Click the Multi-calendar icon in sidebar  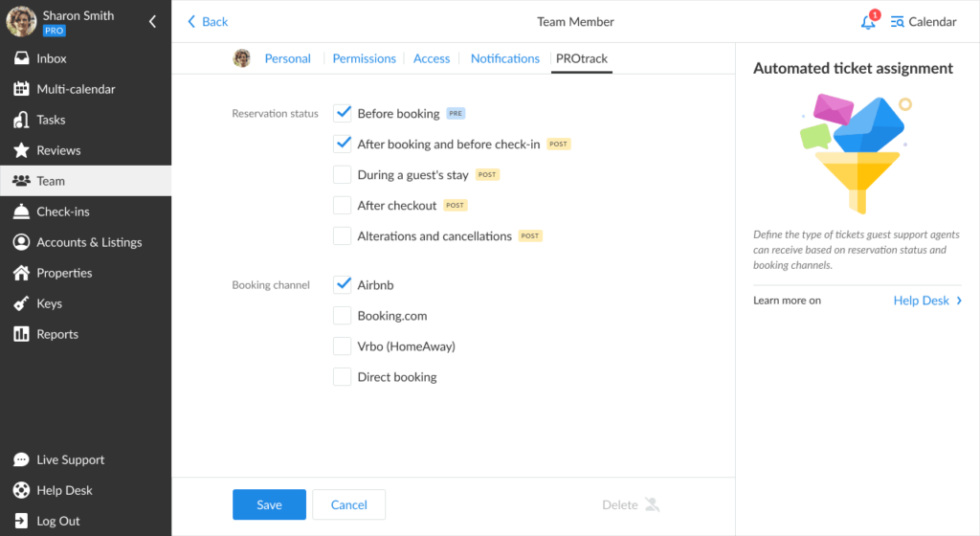(21, 89)
